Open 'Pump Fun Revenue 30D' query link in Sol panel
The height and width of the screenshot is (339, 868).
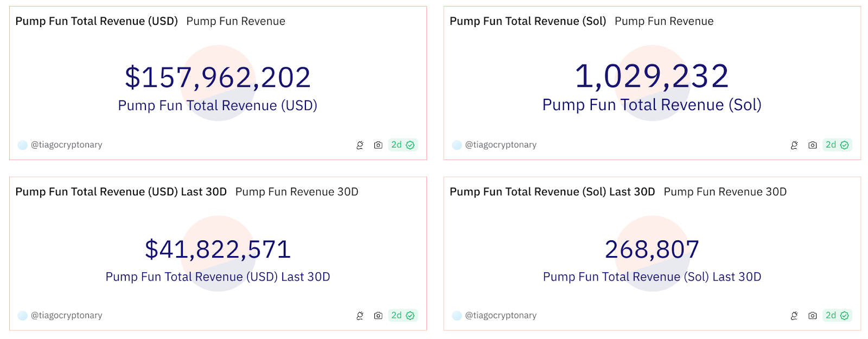725,192
